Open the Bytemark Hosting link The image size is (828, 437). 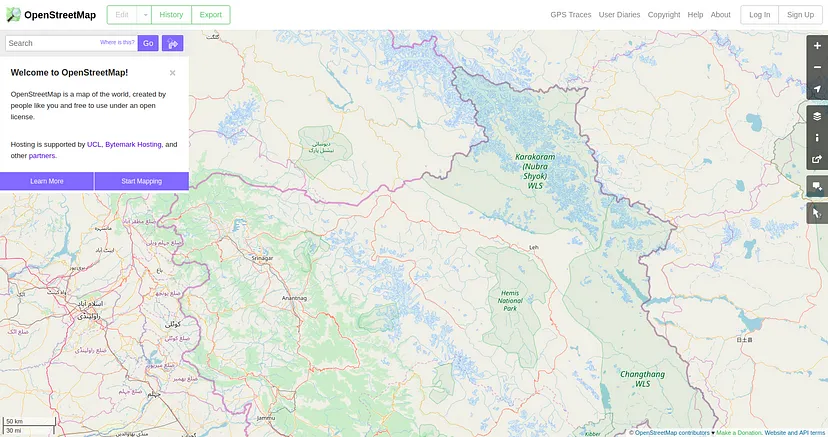134,145
